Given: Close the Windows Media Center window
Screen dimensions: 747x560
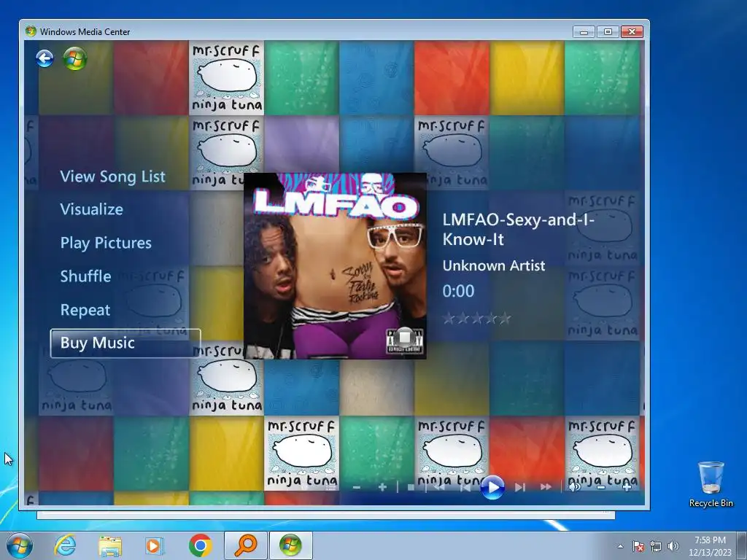Looking at the screenshot, I should [632, 32].
